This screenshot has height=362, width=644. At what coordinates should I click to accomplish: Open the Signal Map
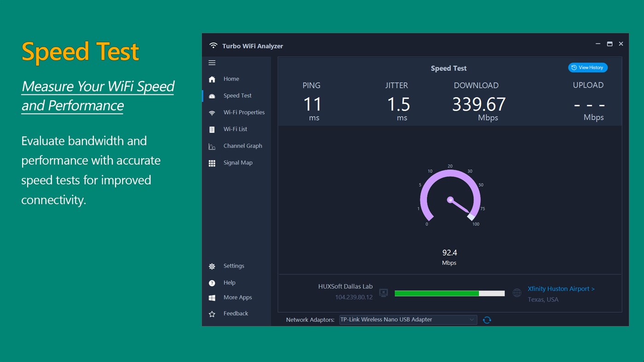238,162
